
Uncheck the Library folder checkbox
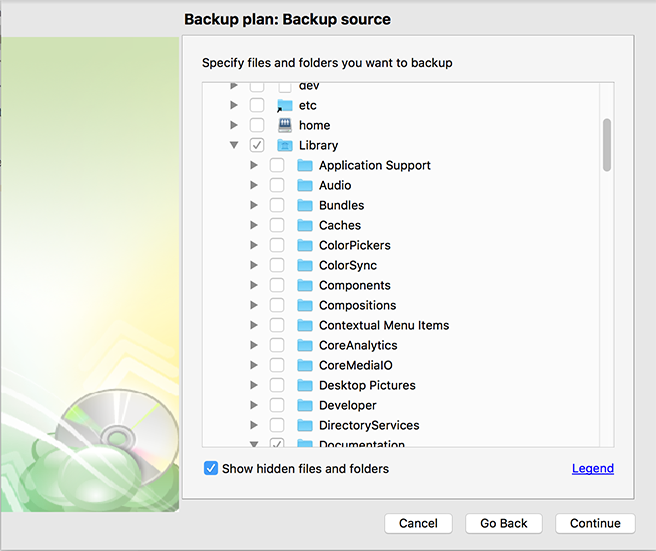257,145
